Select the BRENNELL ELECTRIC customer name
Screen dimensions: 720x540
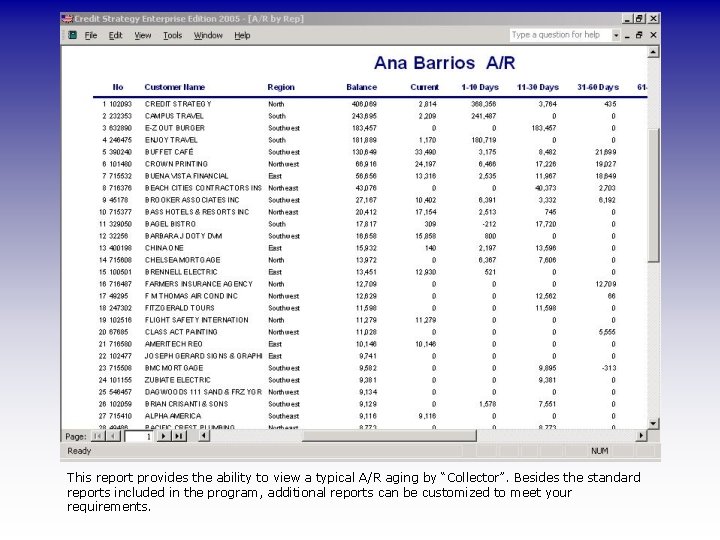[x=181, y=272]
